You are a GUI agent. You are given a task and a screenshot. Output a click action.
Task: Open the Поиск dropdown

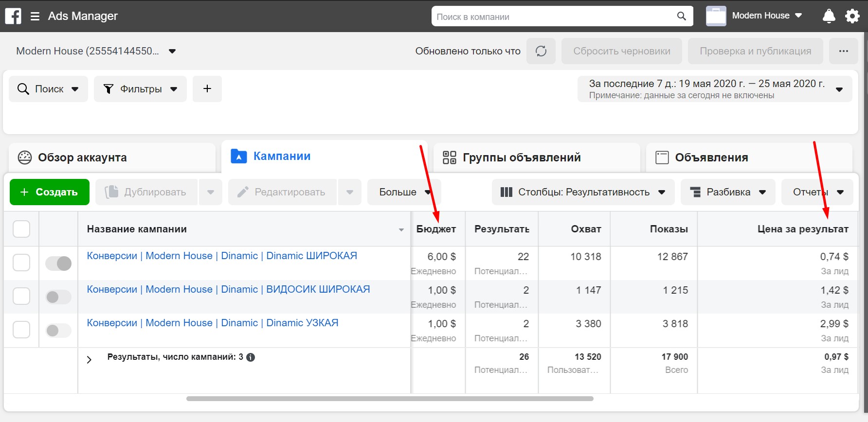[x=48, y=89]
